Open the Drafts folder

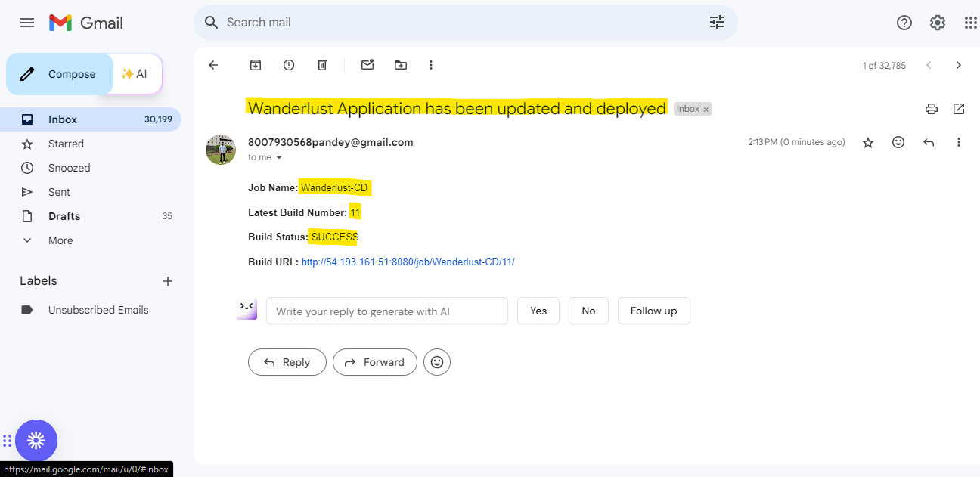tap(91, 216)
